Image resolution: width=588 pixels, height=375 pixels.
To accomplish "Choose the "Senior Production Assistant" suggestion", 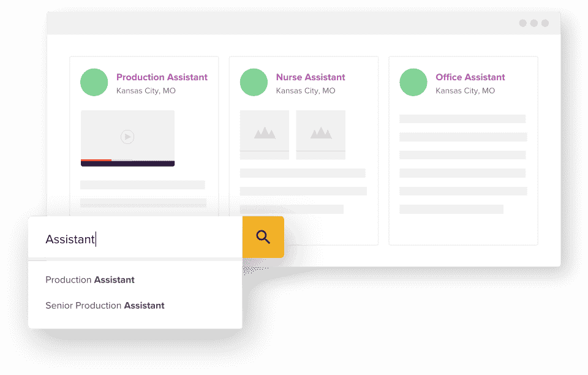I will (x=105, y=306).
